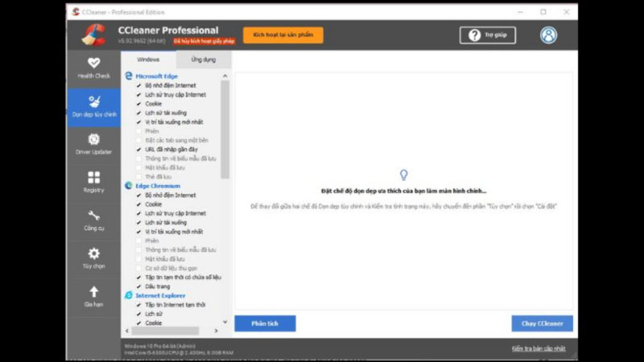Click Windows 10 Pro system info text
This screenshot has height=362, width=644.
point(159,346)
